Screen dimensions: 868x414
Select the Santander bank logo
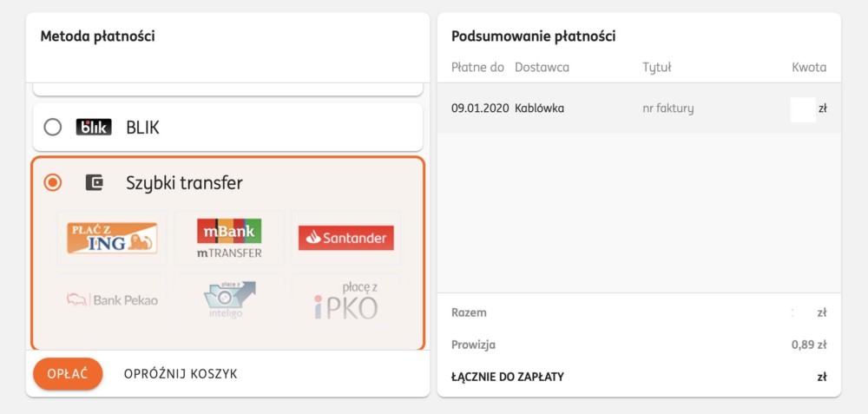tap(346, 238)
